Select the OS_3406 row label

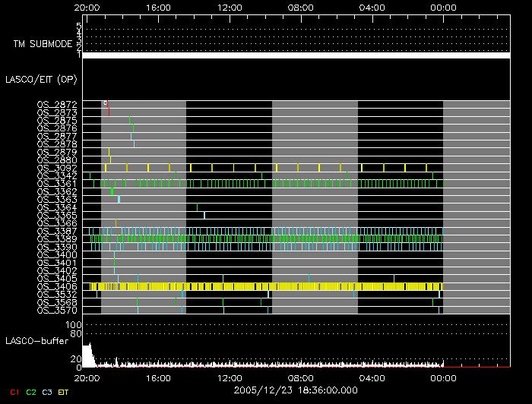pos(57,286)
